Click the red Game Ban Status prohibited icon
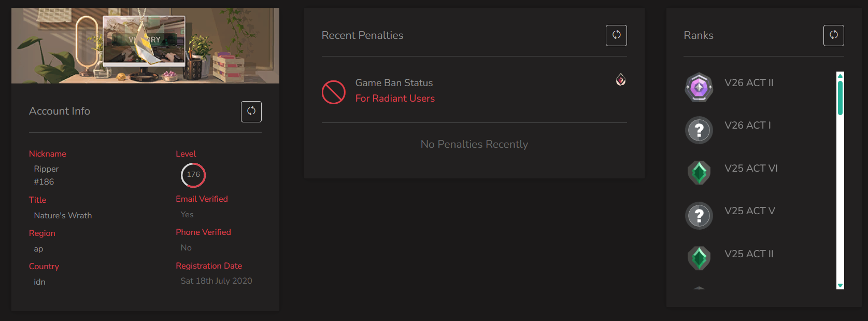The image size is (868, 321). [x=334, y=92]
